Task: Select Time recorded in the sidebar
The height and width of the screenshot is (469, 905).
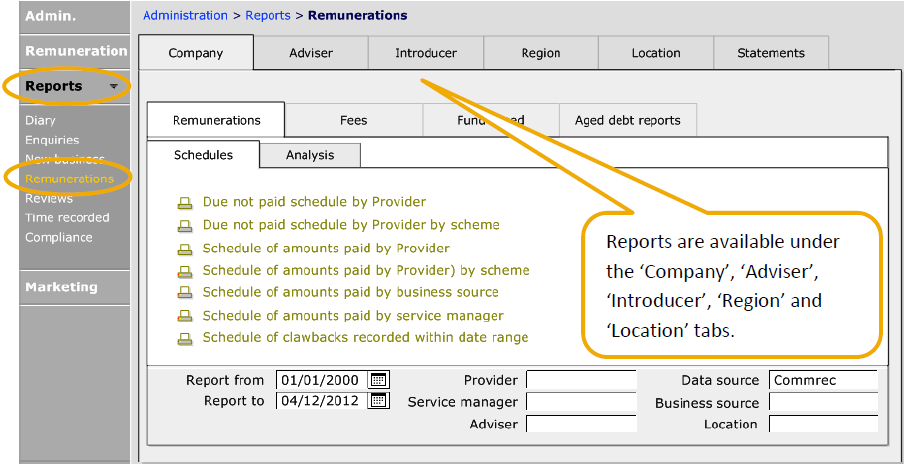Action: tap(67, 217)
